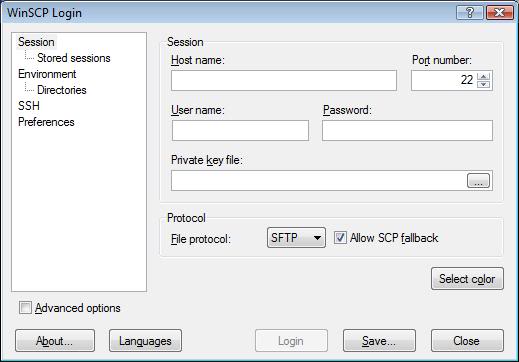This screenshot has height=362, width=519.
Task: Click the help question mark title button
Action: (469, 13)
